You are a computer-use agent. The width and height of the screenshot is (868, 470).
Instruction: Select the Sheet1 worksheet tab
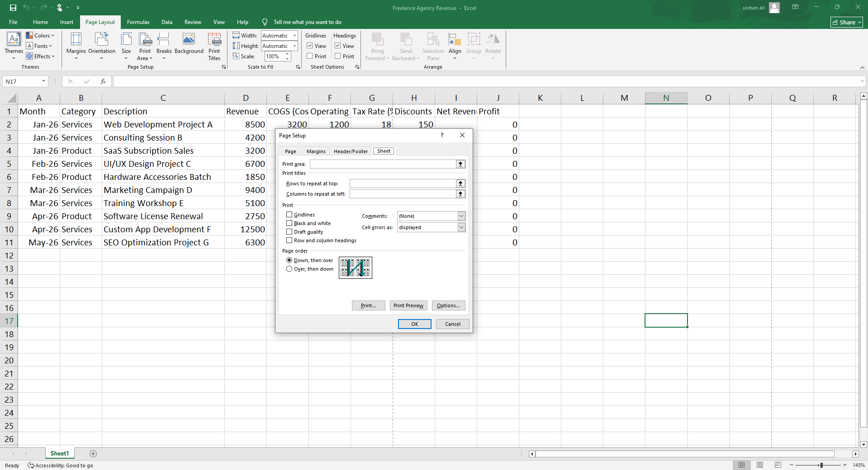[60, 453]
